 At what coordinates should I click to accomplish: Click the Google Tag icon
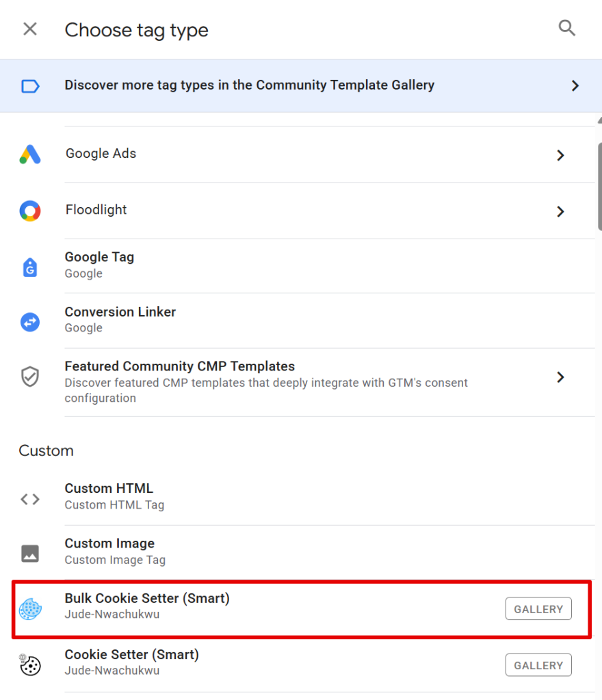pyautogui.click(x=30, y=267)
